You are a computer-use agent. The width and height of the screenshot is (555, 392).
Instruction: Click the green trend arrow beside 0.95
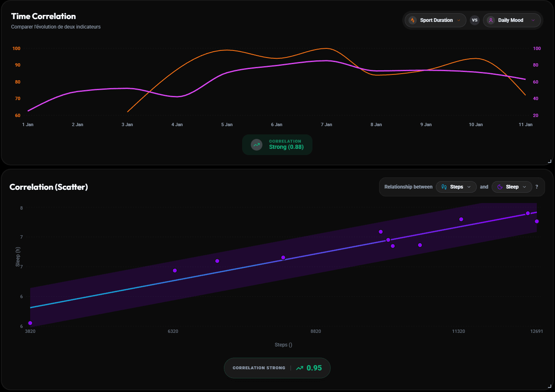[x=300, y=368]
